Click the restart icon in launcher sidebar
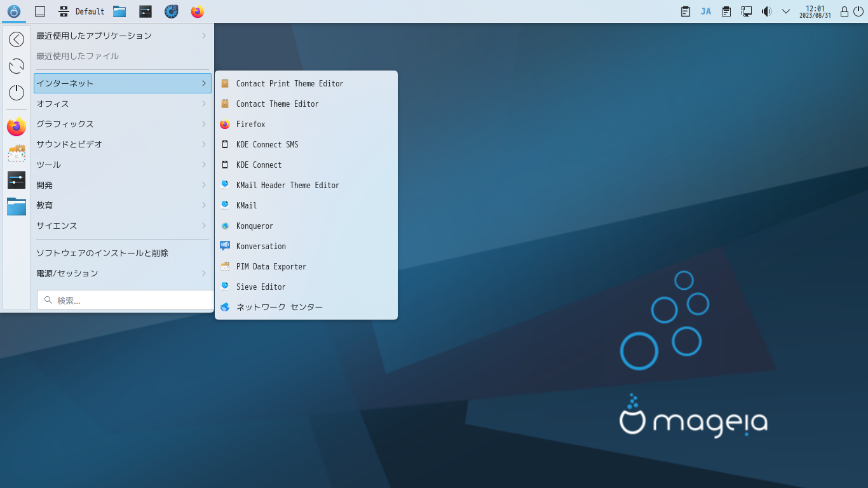The height and width of the screenshot is (488, 868). (x=17, y=66)
